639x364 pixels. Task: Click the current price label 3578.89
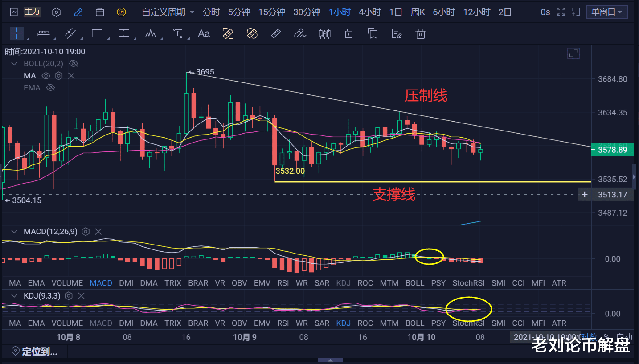coord(612,150)
